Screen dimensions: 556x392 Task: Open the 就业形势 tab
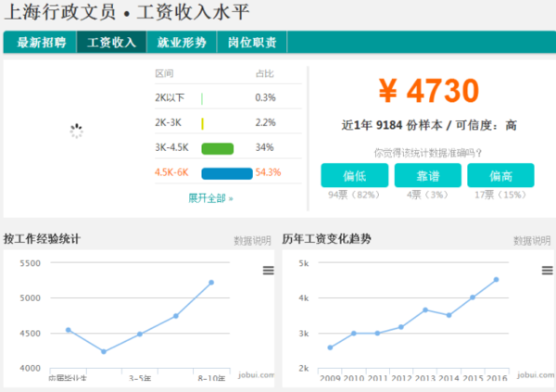[182, 43]
